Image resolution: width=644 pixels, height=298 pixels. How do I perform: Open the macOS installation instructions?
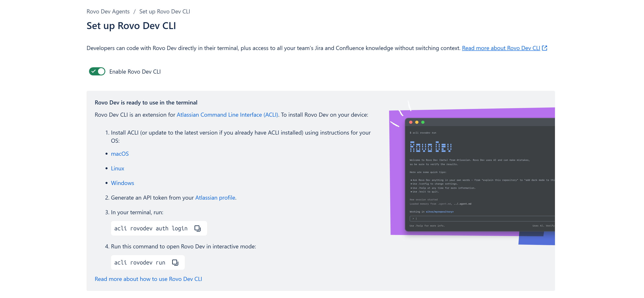tap(120, 153)
